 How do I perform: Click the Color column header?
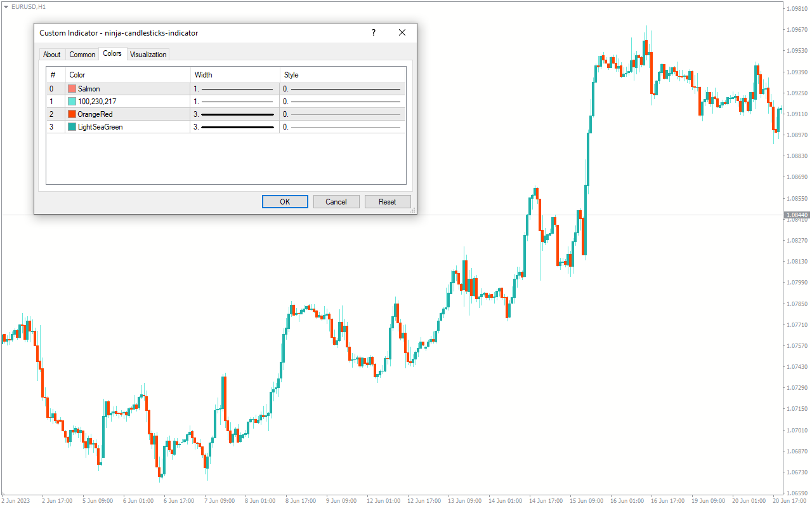pos(128,75)
